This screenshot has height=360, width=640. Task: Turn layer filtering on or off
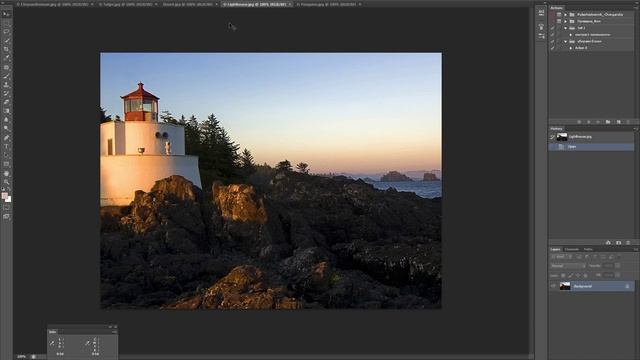coord(619,257)
